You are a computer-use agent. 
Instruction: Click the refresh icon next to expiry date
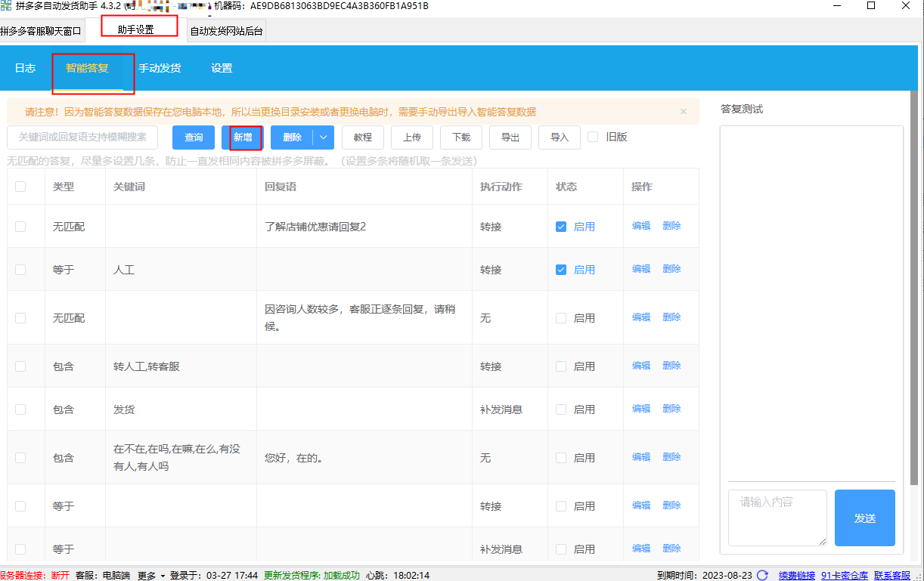[763, 575]
